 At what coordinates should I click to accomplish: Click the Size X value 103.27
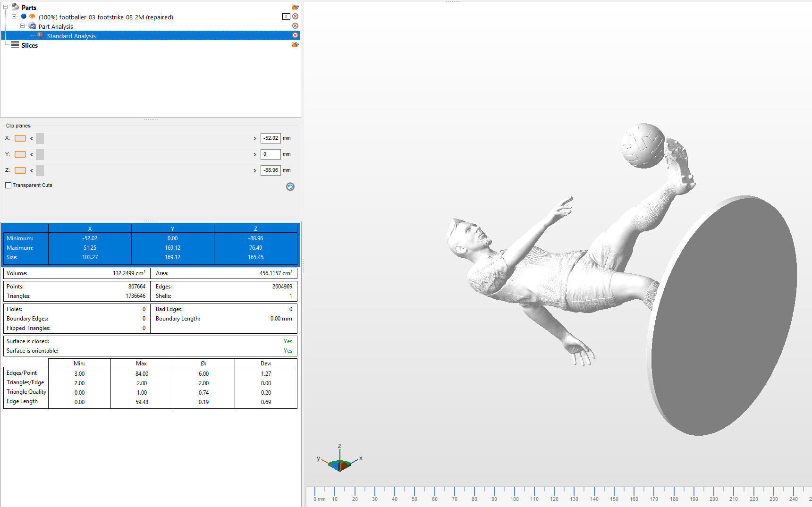click(x=90, y=257)
